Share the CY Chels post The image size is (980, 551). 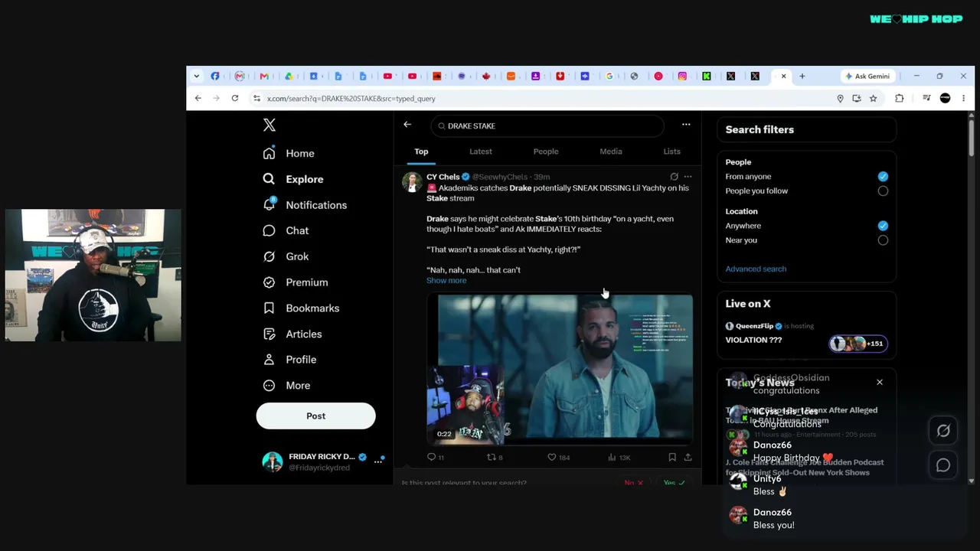(688, 458)
